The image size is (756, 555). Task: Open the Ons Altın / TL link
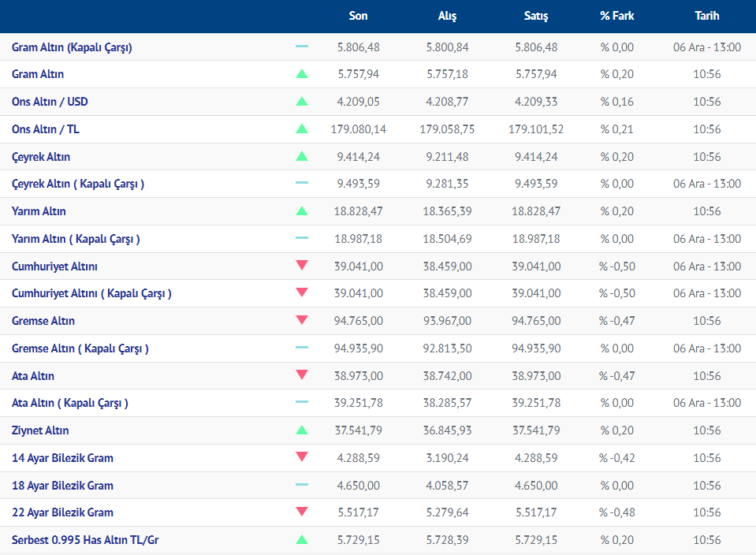(x=46, y=129)
